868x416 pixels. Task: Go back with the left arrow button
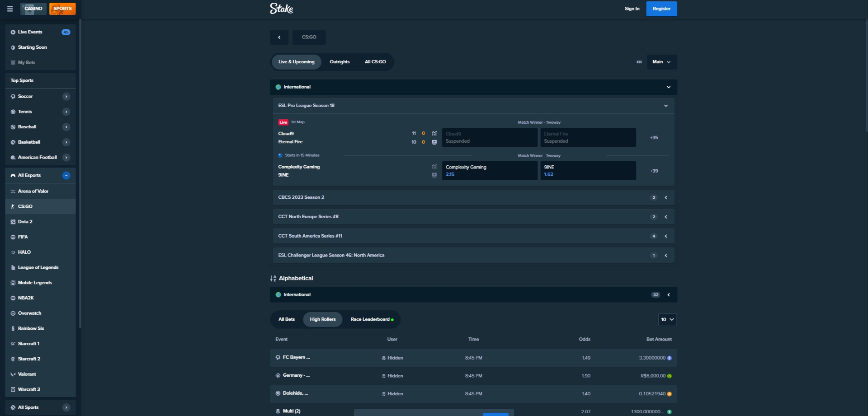pyautogui.click(x=279, y=37)
